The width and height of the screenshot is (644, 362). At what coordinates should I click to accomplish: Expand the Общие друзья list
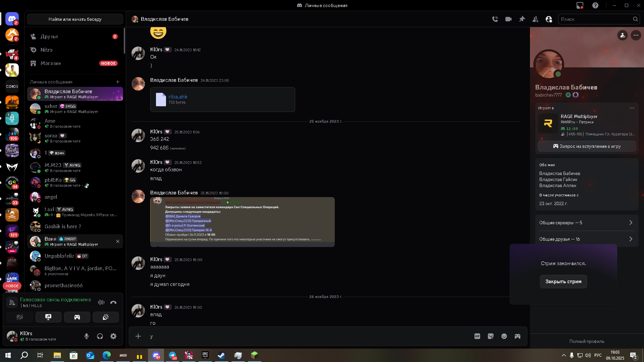click(x=586, y=239)
